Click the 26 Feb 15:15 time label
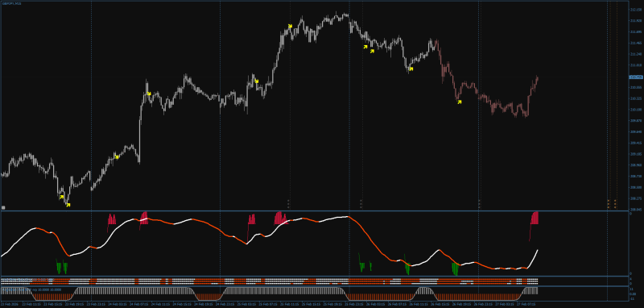The image size is (644, 308). (x=440, y=304)
